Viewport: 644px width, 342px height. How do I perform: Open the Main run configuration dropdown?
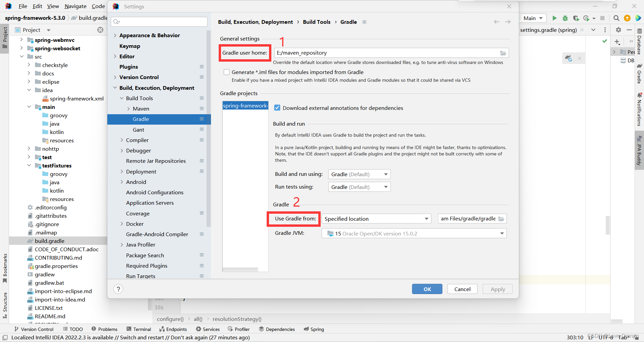pos(533,18)
